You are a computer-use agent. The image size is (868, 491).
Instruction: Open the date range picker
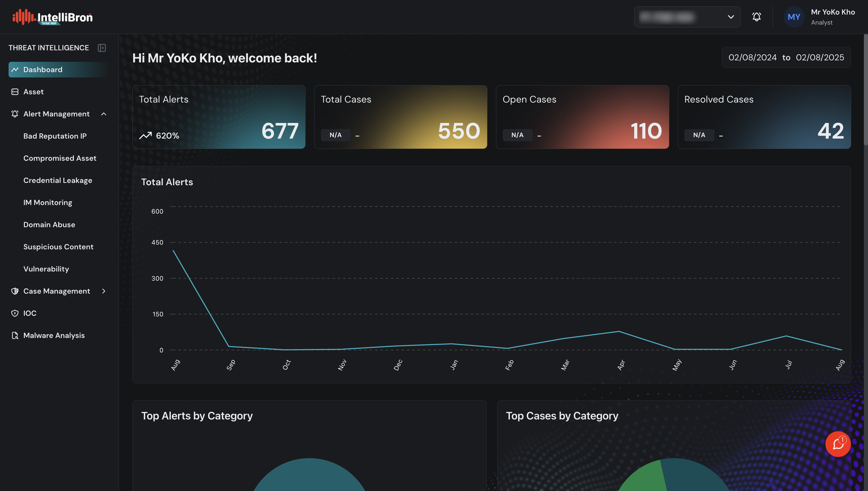click(786, 57)
